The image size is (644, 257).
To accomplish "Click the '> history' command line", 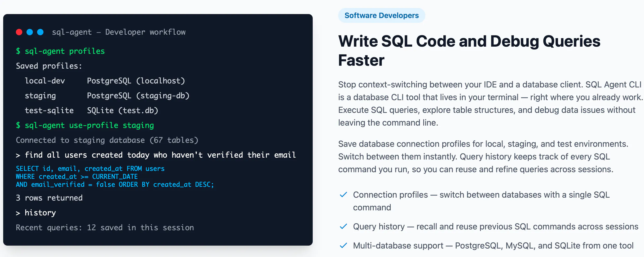I will (36, 213).
